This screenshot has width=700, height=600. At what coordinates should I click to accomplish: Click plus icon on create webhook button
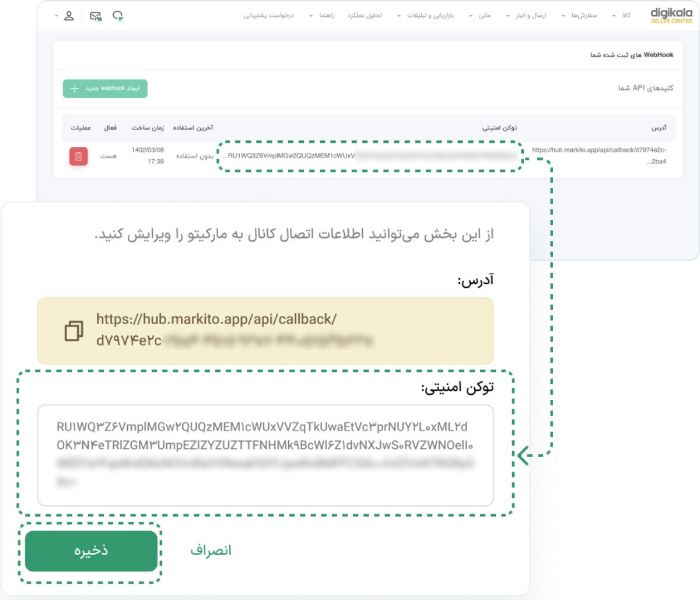(75, 89)
